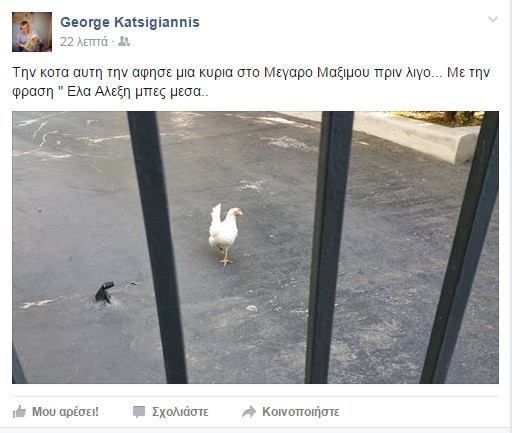The width and height of the screenshot is (512, 433).
Task: Click the leftmost black fence bar
Action: click(158, 247)
